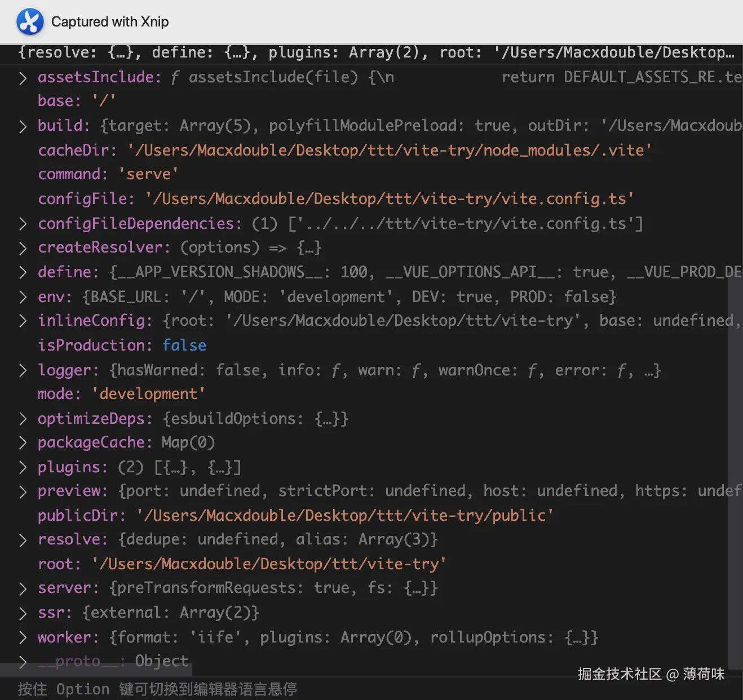Image resolution: width=743 pixels, height=700 pixels.
Task: Expand the configFileDependencies array
Action: point(23,224)
